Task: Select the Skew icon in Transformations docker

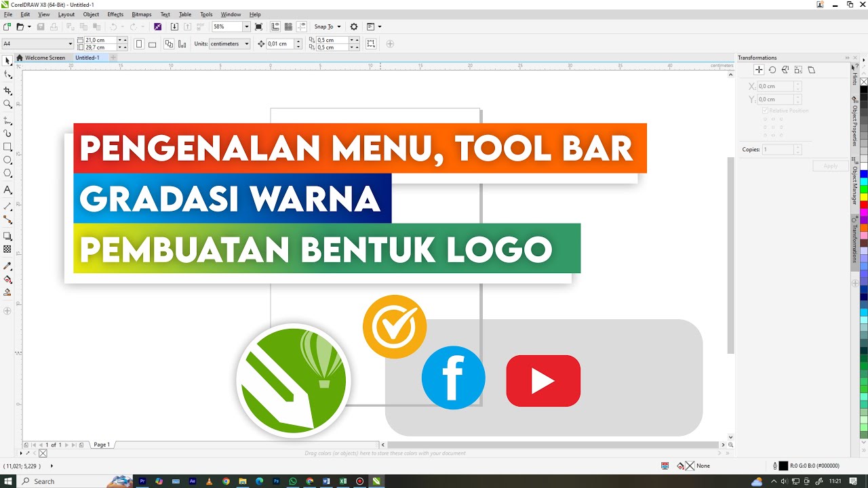Action: click(811, 70)
